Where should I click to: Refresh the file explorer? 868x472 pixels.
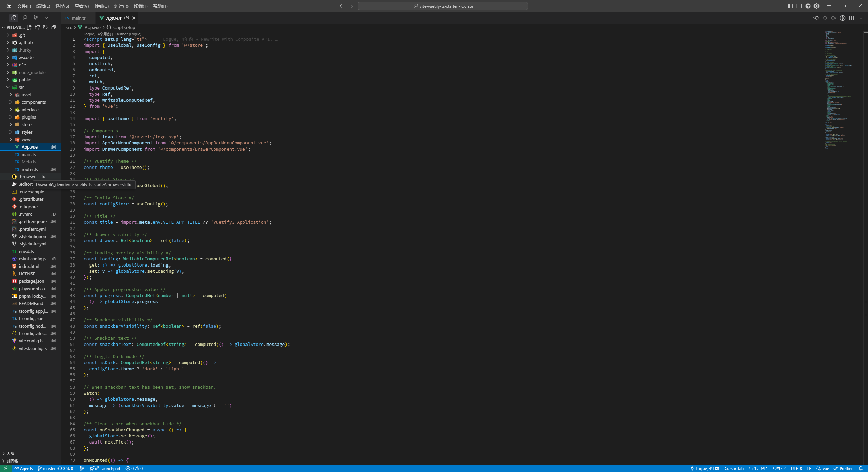pyautogui.click(x=45, y=27)
